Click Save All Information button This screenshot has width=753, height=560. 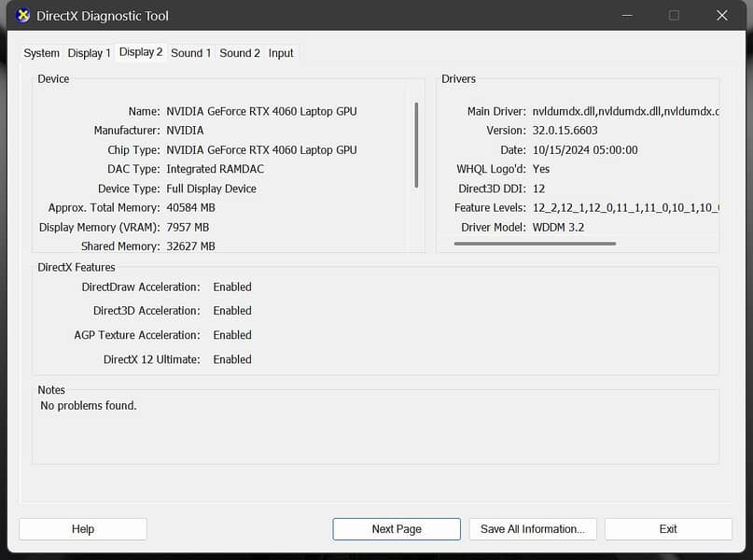(x=532, y=529)
